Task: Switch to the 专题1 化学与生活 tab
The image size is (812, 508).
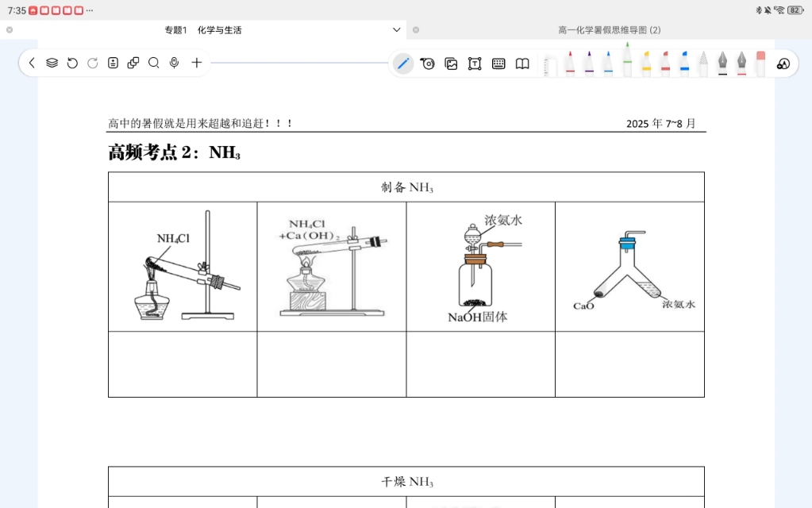Action: [203, 30]
